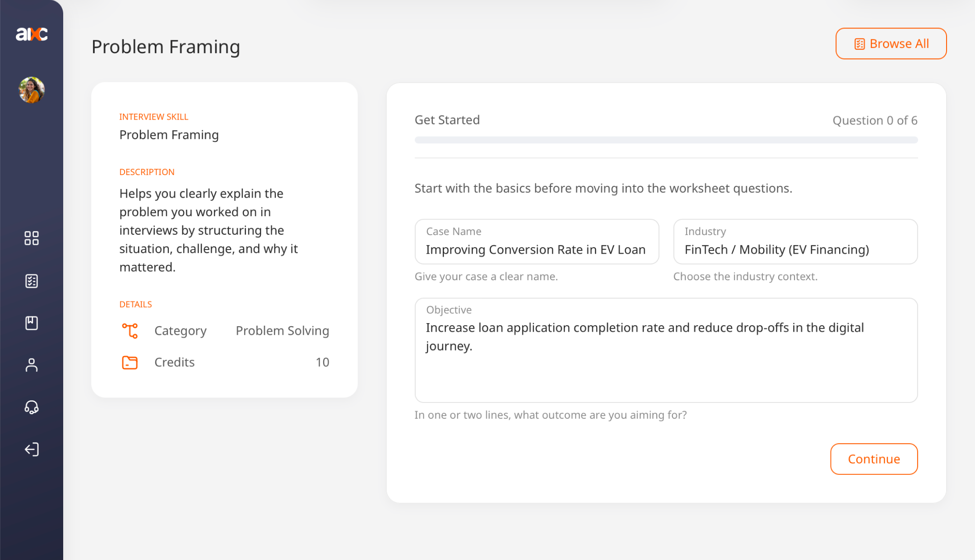This screenshot has width=975, height=560.
Task: Select the bookmark/saved cases sidebar icon
Action: pyautogui.click(x=32, y=323)
